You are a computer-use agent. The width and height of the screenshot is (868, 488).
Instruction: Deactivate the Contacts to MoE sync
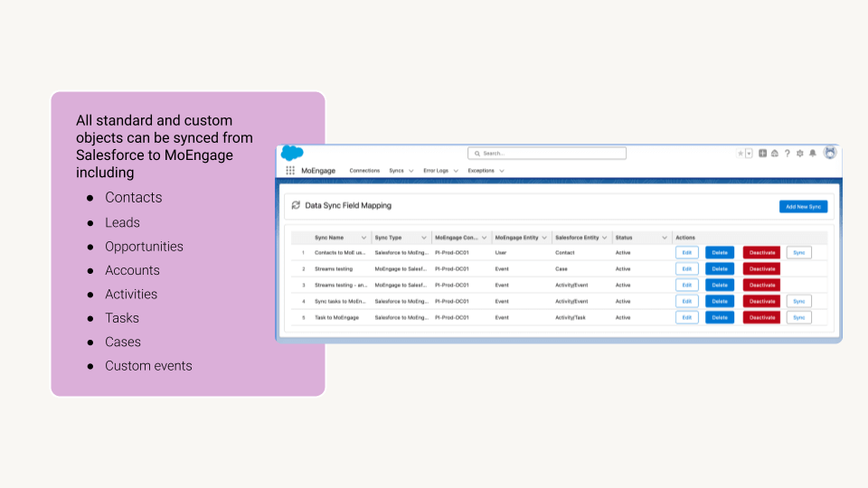(x=761, y=252)
